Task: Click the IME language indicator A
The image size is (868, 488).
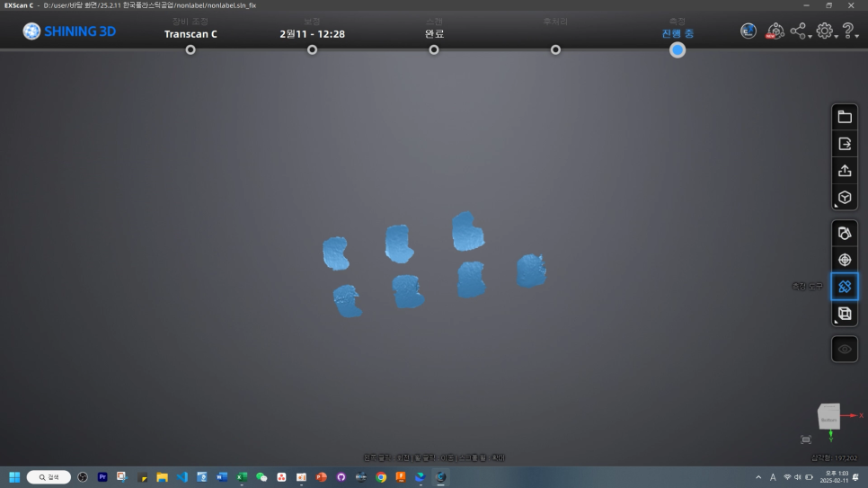Action: tap(773, 477)
